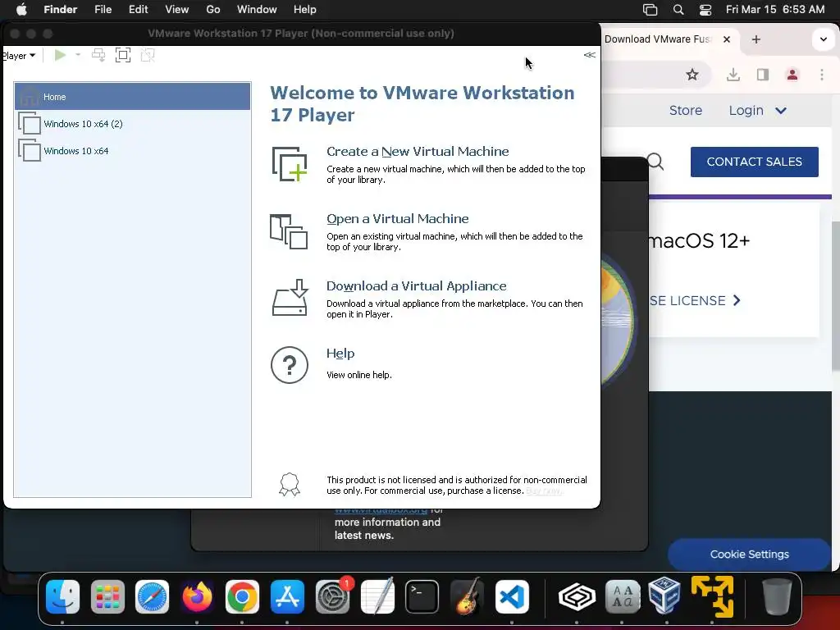
Task: Open Safari from the Dock
Action: [x=152, y=597]
